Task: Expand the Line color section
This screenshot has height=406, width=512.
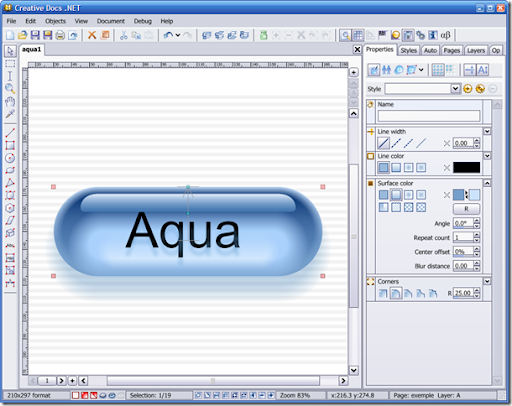Action: tap(487, 156)
